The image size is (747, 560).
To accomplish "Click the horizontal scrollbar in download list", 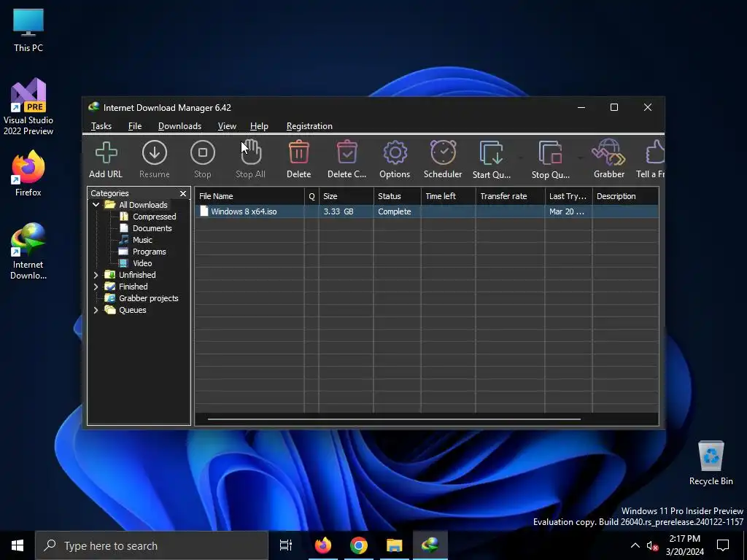I will click(x=394, y=419).
